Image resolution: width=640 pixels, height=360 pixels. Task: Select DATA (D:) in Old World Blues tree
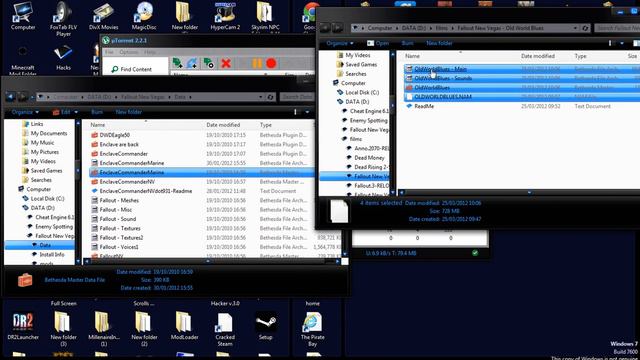pos(357,102)
